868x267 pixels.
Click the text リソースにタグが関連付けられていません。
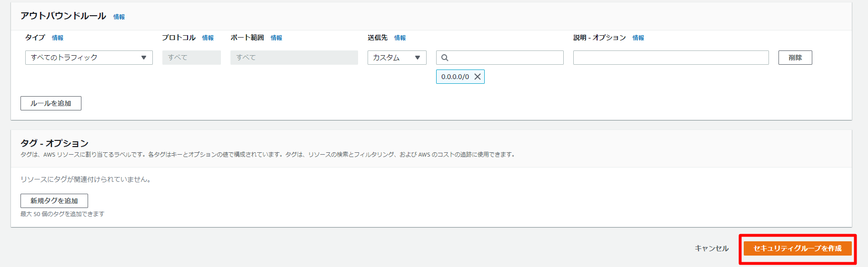[86, 179]
